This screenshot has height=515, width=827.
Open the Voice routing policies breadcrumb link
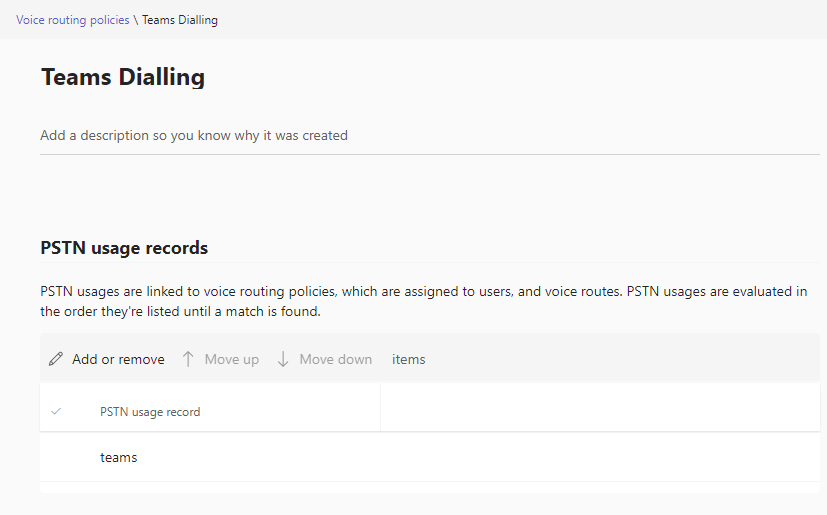(72, 20)
